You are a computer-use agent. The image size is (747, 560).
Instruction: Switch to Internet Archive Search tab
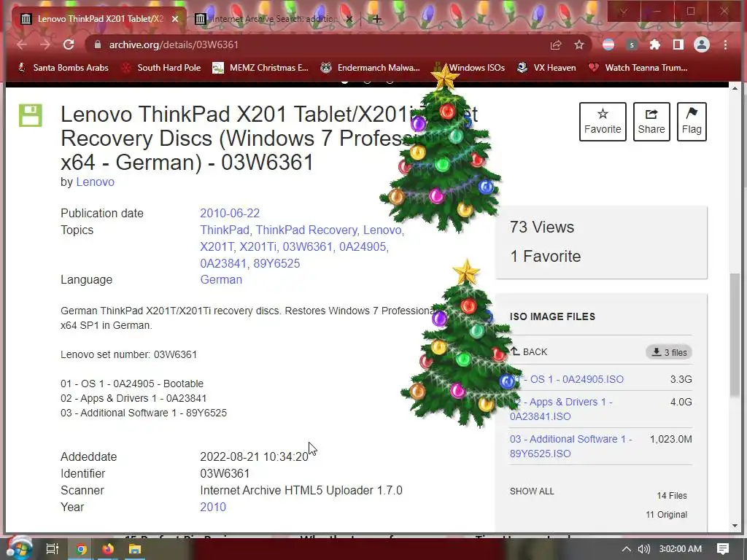[274, 19]
